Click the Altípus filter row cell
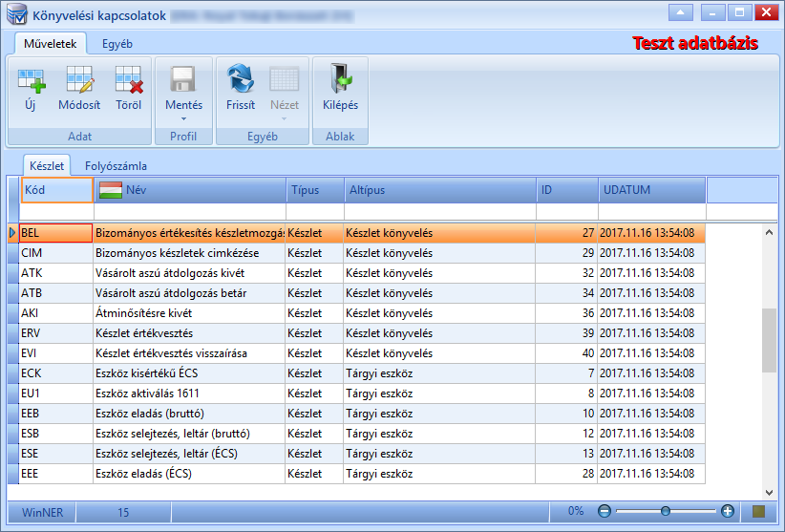The height and width of the screenshot is (532, 785). [440, 211]
